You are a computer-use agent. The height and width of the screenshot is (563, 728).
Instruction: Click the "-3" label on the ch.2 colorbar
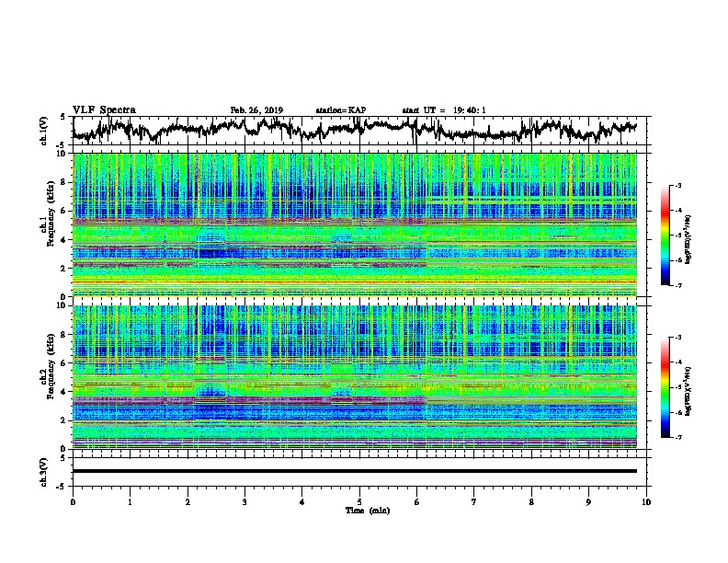click(678, 338)
